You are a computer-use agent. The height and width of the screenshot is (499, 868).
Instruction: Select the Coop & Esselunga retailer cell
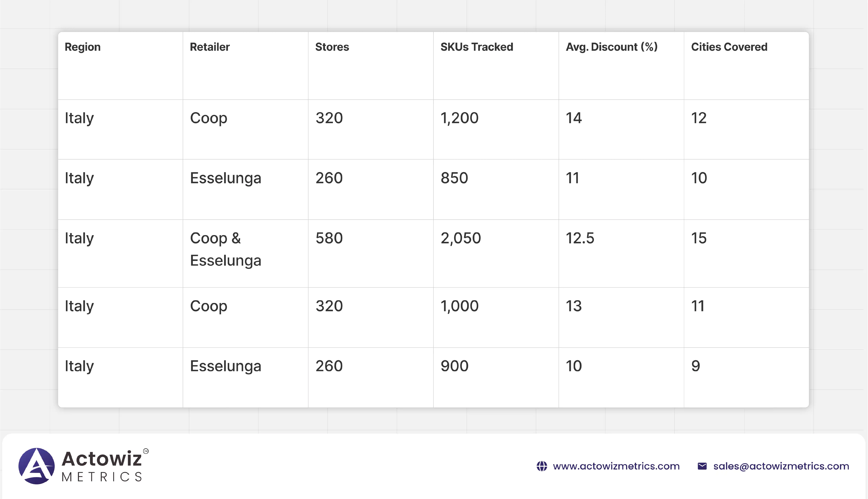coord(225,249)
